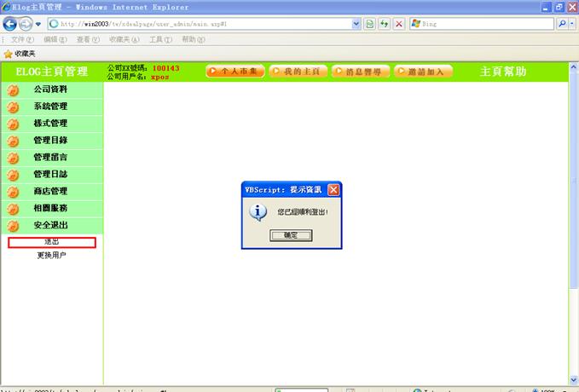The image size is (579, 392).
Task: Click the orange icon beside 系統管理
Action: 13,107
